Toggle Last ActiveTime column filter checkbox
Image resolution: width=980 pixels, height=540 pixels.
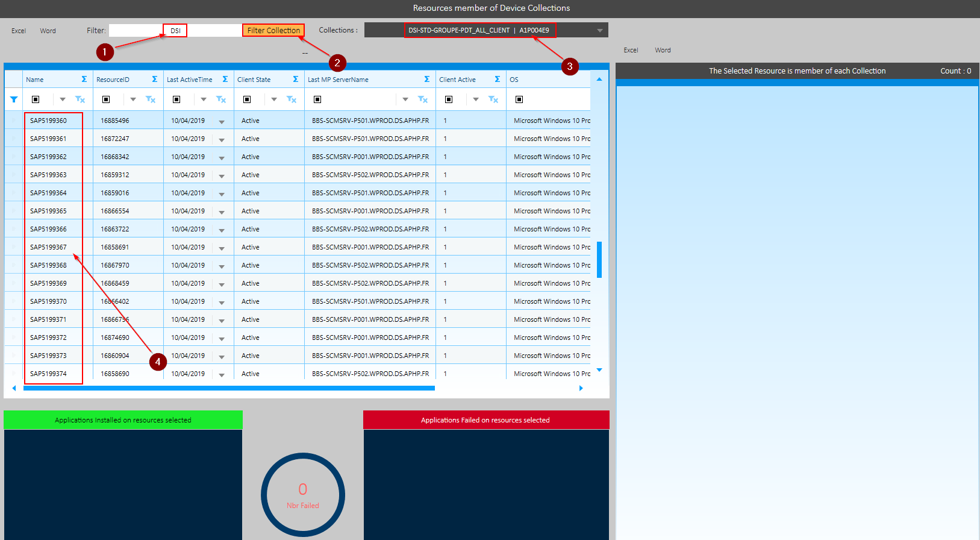coord(176,99)
